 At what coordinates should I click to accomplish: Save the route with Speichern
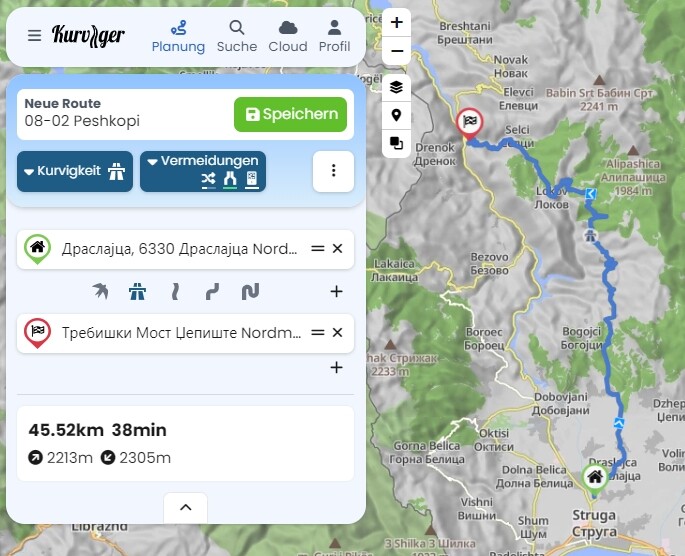tap(291, 114)
